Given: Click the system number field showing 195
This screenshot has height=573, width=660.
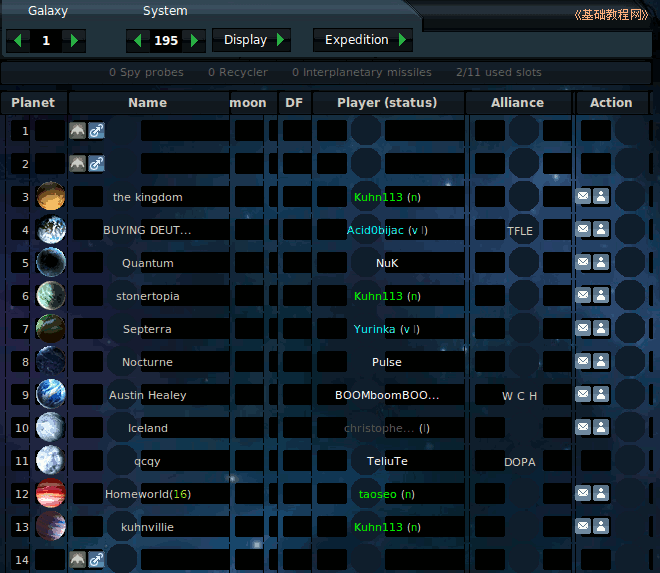Looking at the screenshot, I should pos(166,41).
